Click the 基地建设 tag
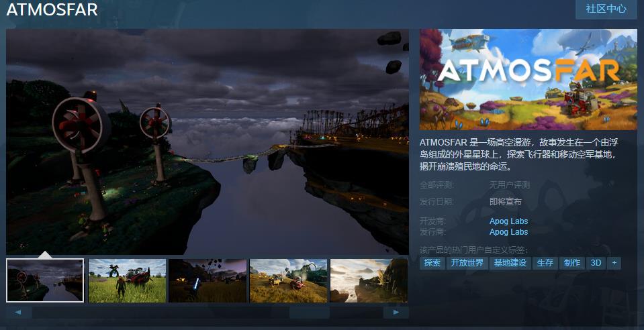 click(509, 263)
